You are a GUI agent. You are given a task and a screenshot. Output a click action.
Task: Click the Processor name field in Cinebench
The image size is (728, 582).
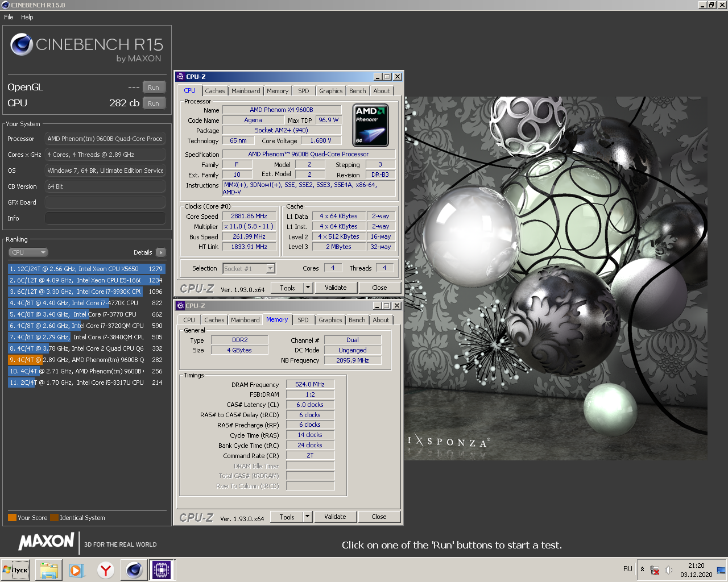105,139
